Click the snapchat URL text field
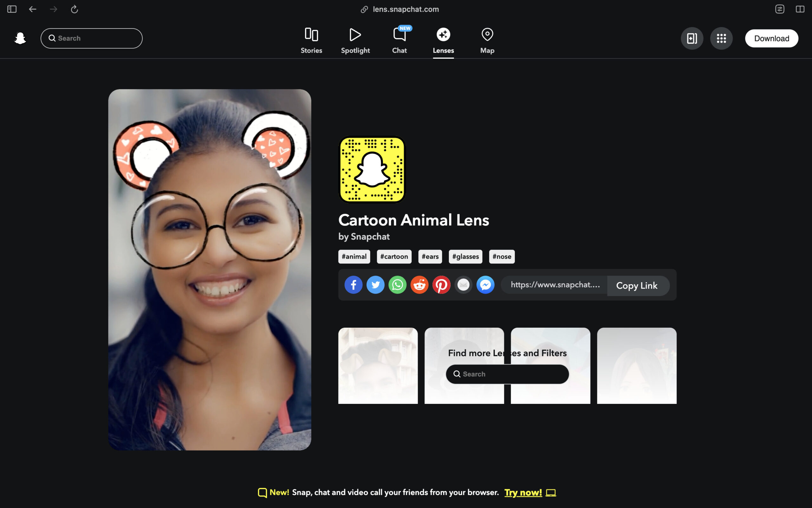The image size is (812, 508). [x=554, y=285]
